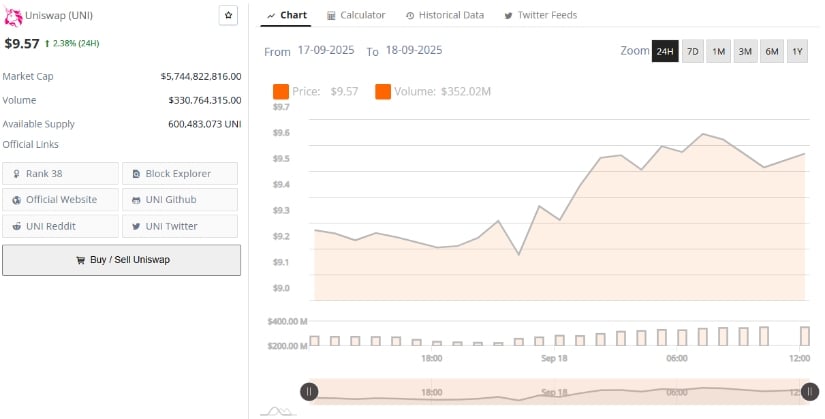Edit the From date 17-09-2025
This screenshot has width=825, height=419.
326,51
